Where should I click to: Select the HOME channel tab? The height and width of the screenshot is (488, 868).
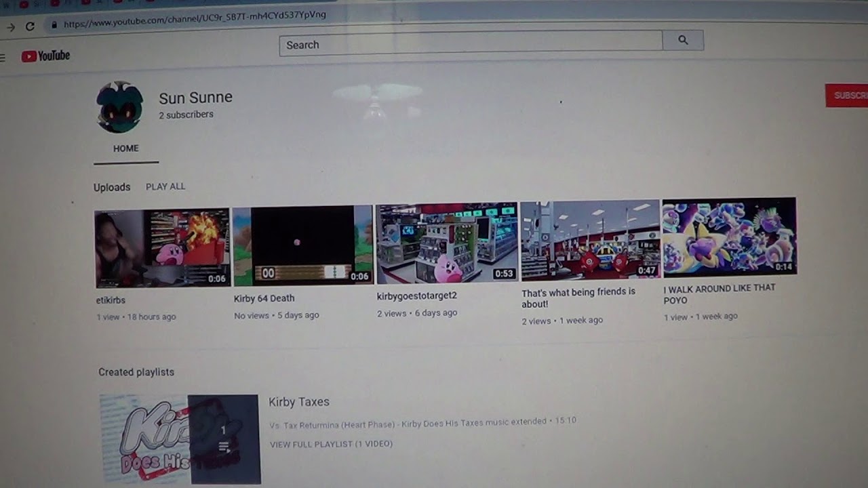(x=126, y=148)
